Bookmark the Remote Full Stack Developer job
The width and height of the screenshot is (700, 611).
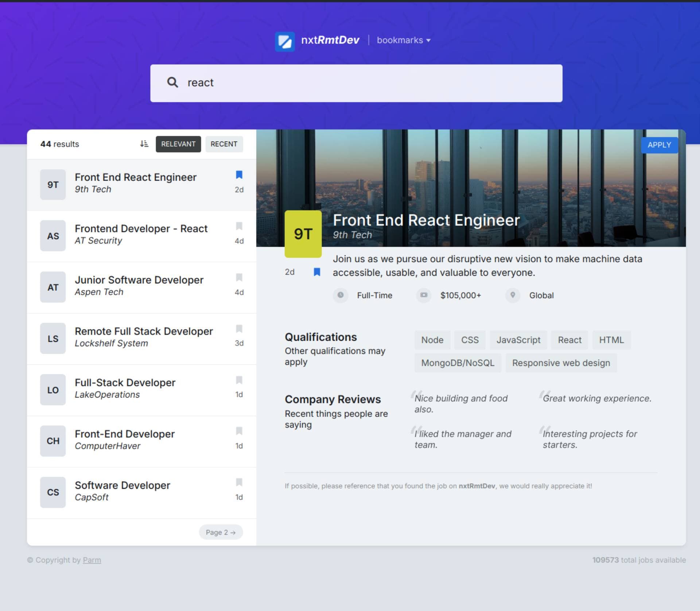(x=239, y=329)
